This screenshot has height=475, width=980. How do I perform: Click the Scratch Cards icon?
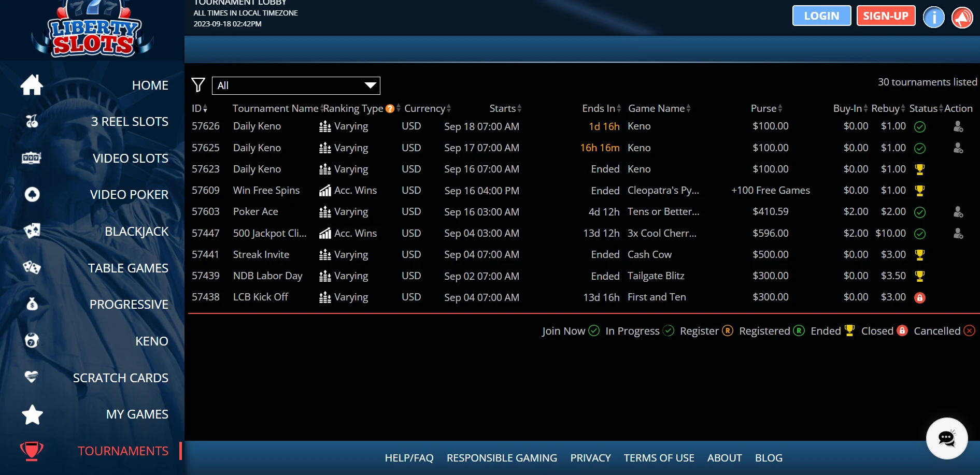click(32, 377)
